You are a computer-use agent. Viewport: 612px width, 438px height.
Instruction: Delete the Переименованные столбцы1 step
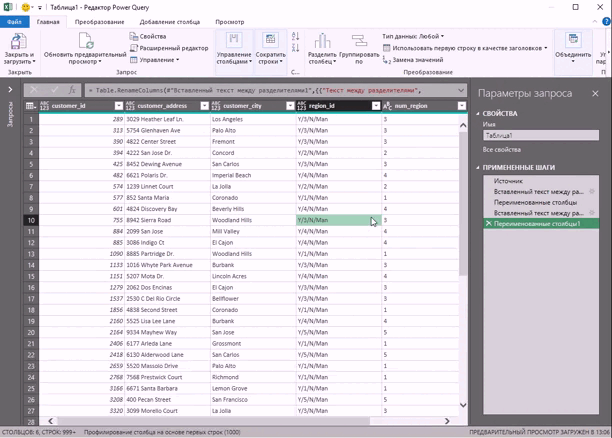tap(488, 224)
